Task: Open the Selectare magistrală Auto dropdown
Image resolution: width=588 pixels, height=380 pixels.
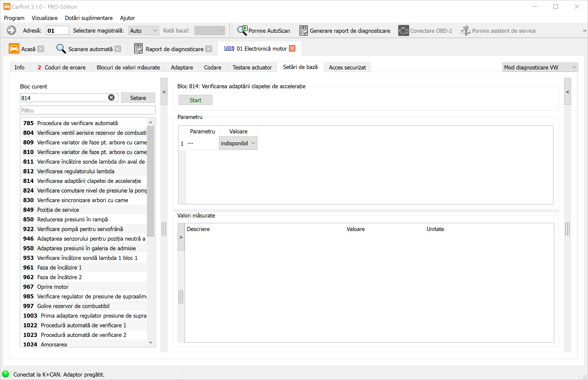Action: [143, 31]
